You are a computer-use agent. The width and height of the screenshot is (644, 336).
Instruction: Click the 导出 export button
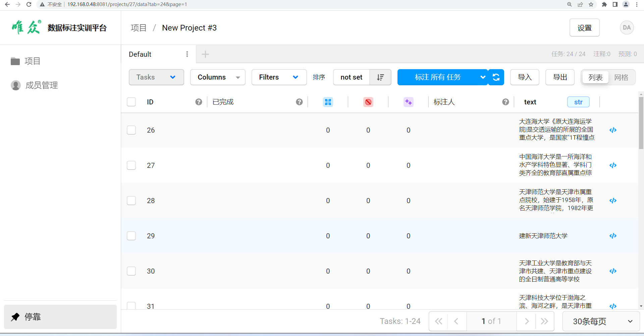(560, 77)
